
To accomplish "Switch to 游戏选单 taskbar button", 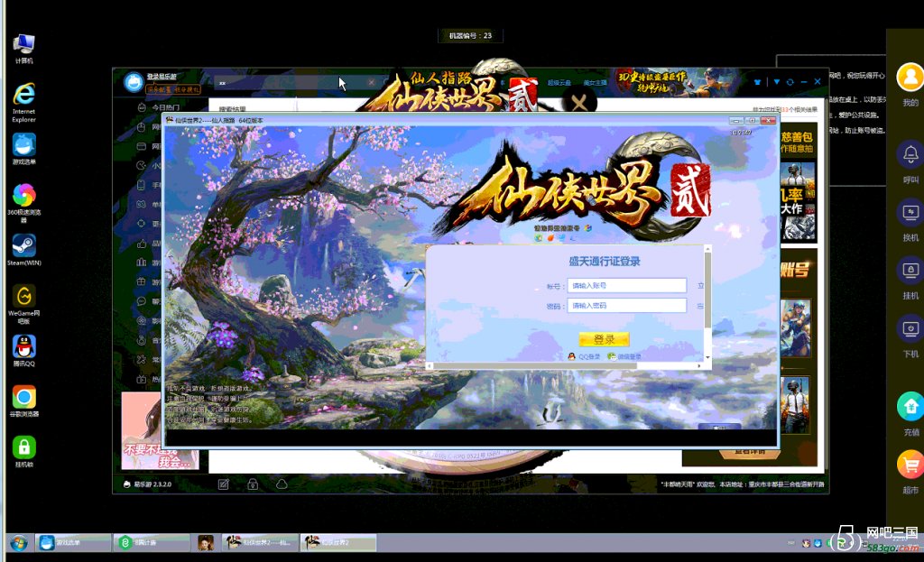I will click(x=73, y=542).
